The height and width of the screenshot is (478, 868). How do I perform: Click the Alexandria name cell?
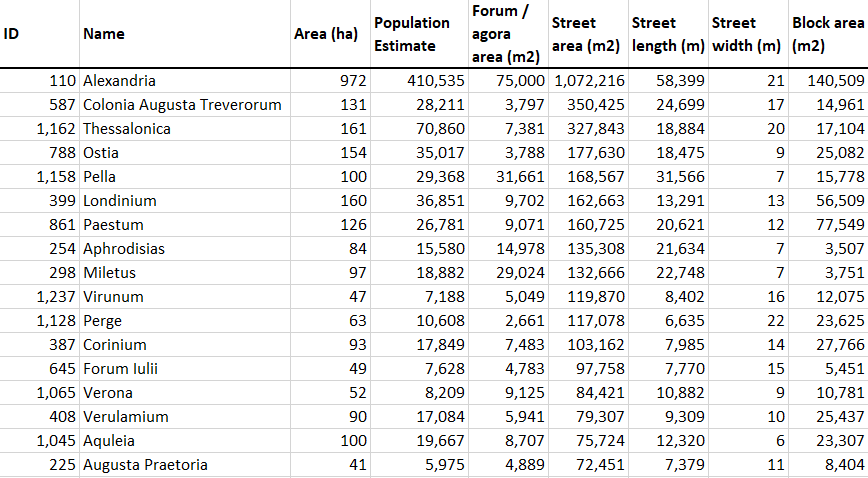click(x=185, y=81)
